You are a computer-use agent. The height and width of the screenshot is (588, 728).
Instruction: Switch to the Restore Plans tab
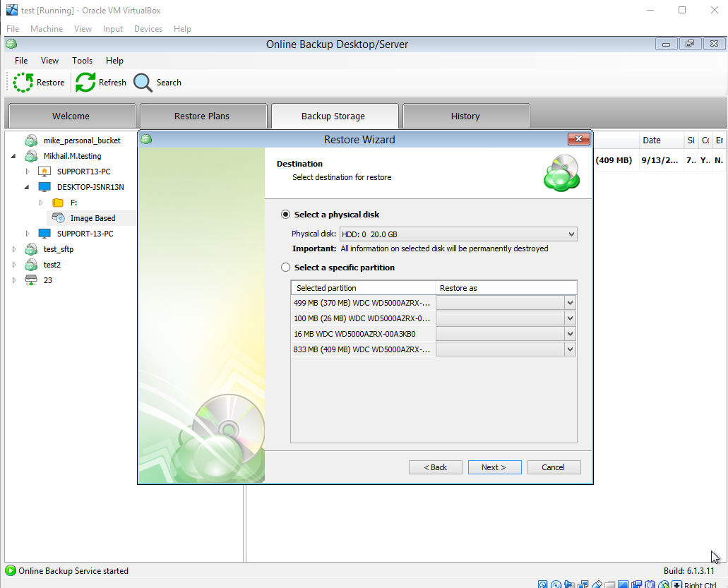(x=203, y=116)
